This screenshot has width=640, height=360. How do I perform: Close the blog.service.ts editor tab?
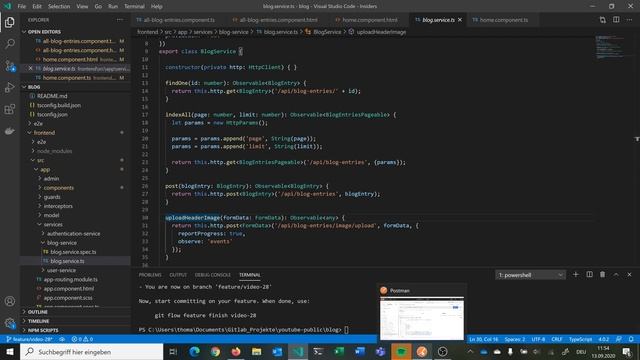point(460,20)
